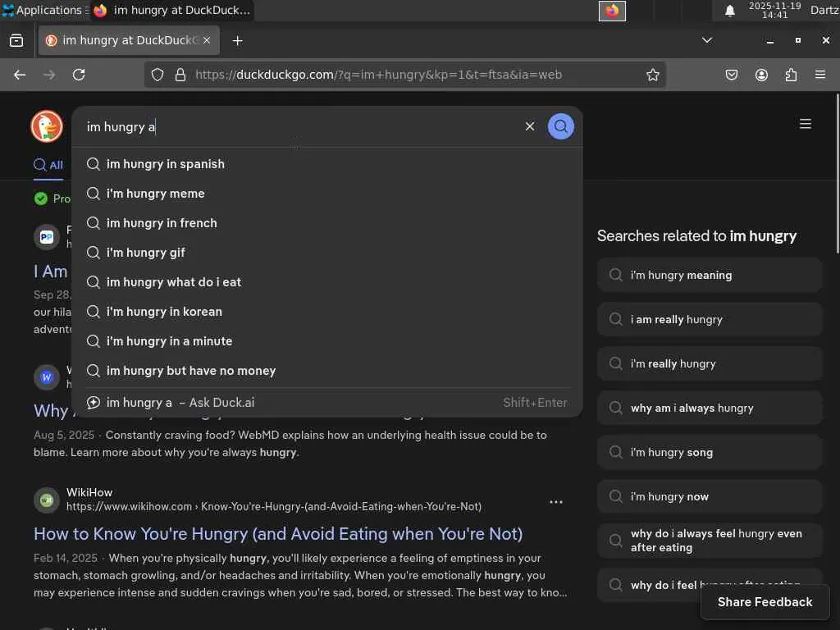
Task: Open a new browser tab
Action: (237, 40)
